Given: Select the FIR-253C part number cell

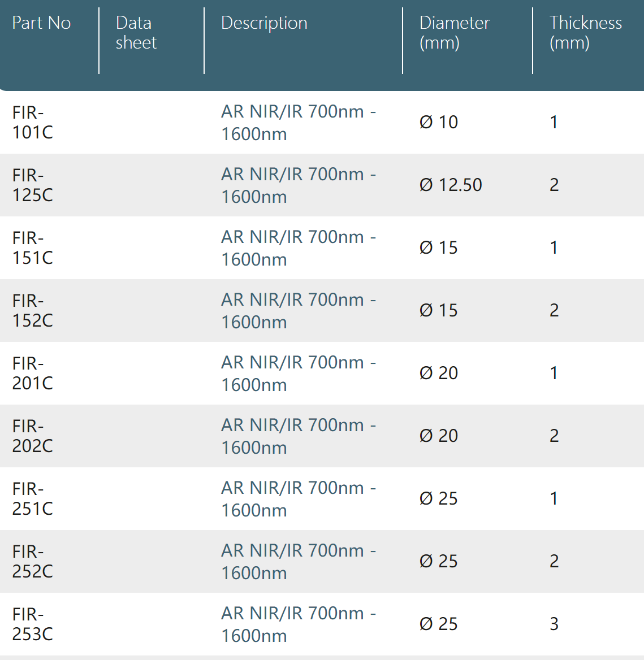Looking at the screenshot, I should point(32,624).
